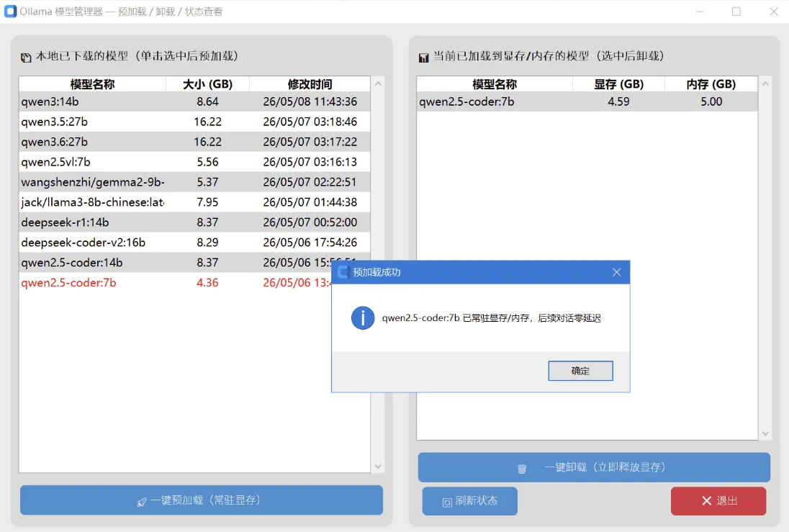
Task: Click the red 退出 button
Action: [718, 501]
